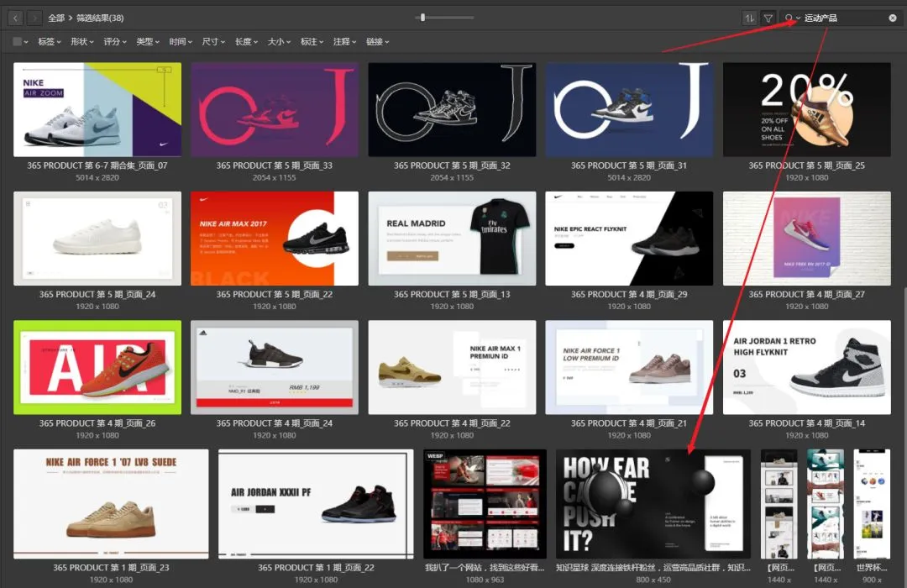This screenshot has height=588, width=907.
Task: Click the file name 365 PRODUCT 第 1 期_页面_23
Action: pyautogui.click(x=111, y=568)
